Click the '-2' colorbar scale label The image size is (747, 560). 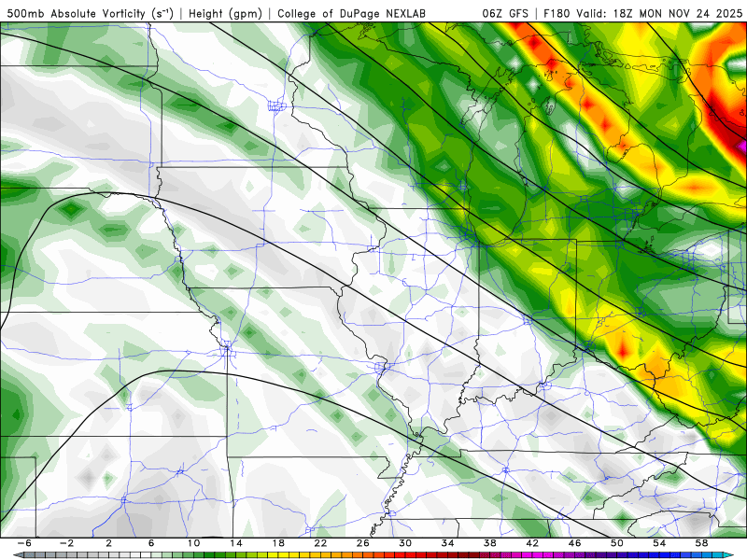66,543
